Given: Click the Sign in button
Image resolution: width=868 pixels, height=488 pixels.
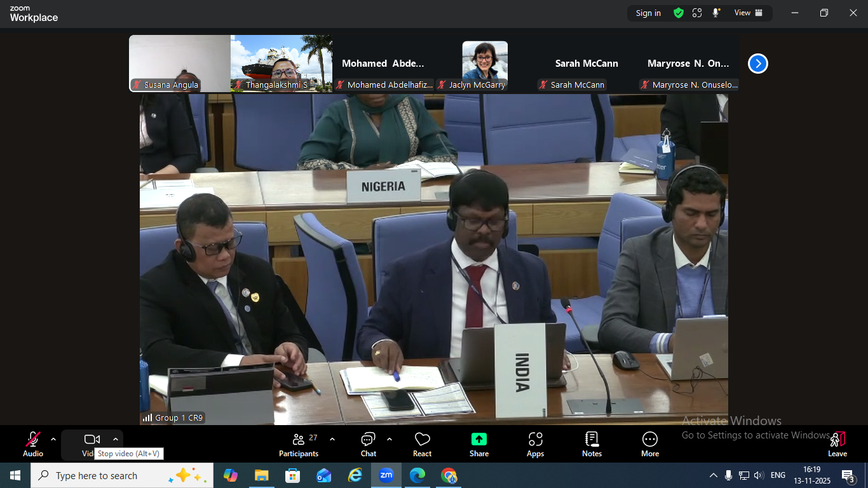Looking at the screenshot, I should [x=648, y=13].
